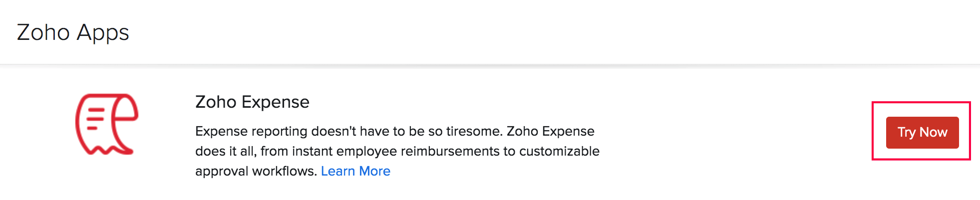
Task: Click the Zoho Apps page heading
Action: (73, 33)
